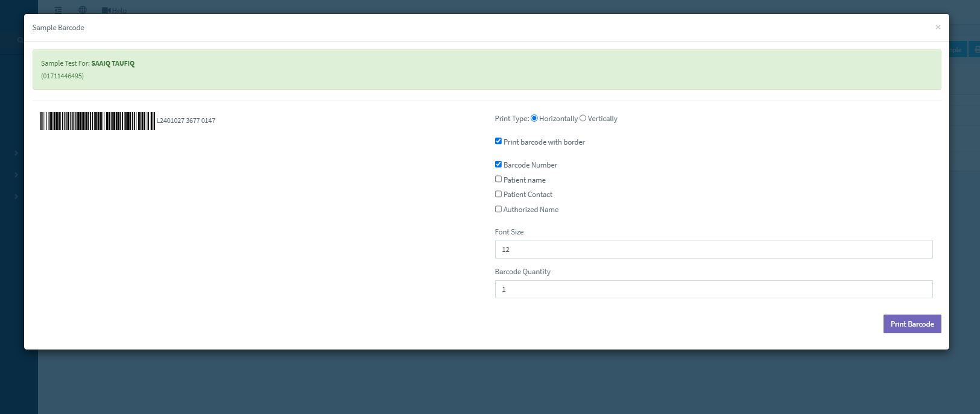
Task: Select Vertically print type
Action: (x=583, y=119)
